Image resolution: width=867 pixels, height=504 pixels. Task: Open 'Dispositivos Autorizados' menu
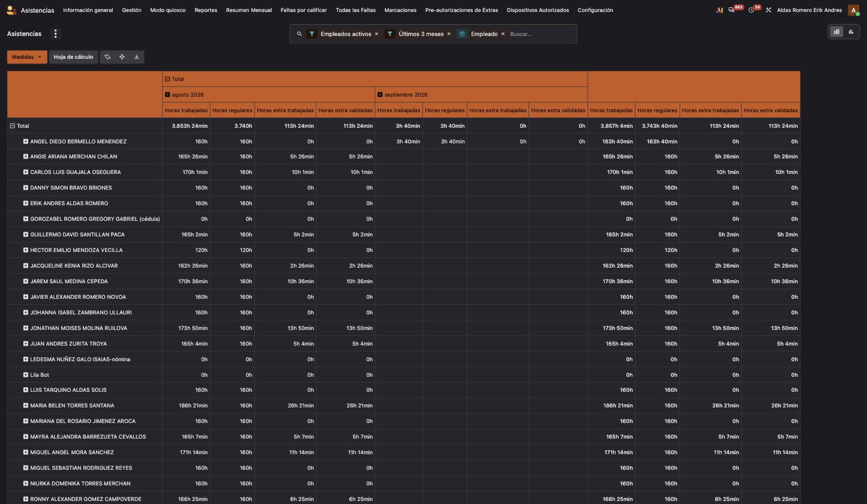(x=538, y=10)
